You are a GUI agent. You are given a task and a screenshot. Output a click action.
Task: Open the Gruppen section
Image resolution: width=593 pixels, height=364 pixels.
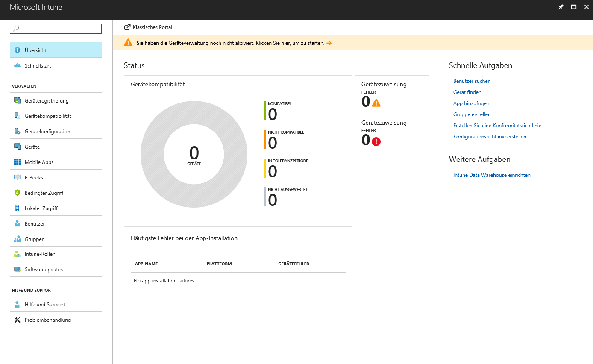click(x=35, y=239)
